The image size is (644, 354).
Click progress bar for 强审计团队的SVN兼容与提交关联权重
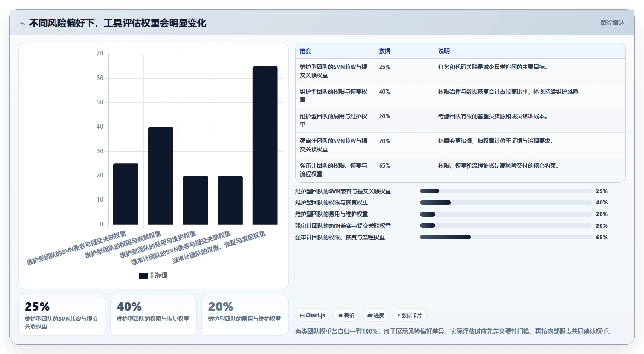pos(506,226)
